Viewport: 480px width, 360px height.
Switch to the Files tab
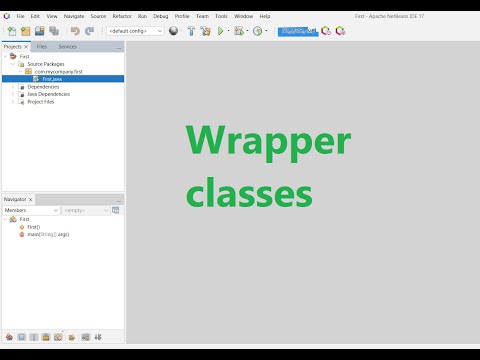point(42,47)
